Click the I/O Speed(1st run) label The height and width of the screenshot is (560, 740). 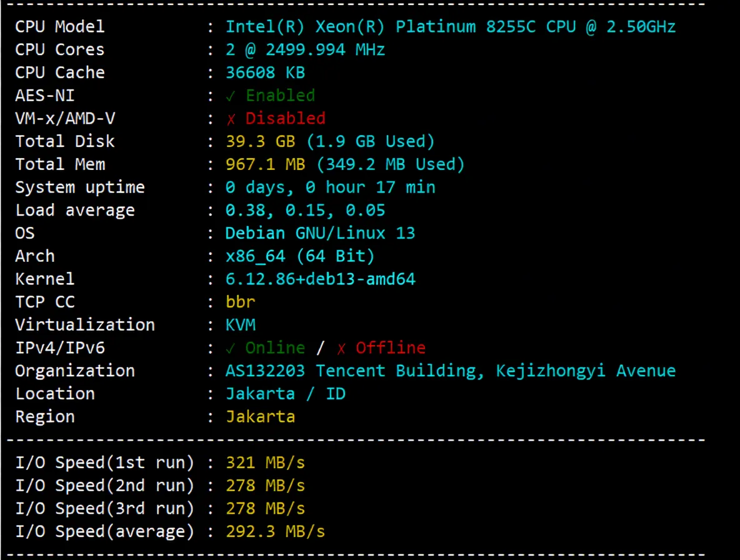[105, 463]
